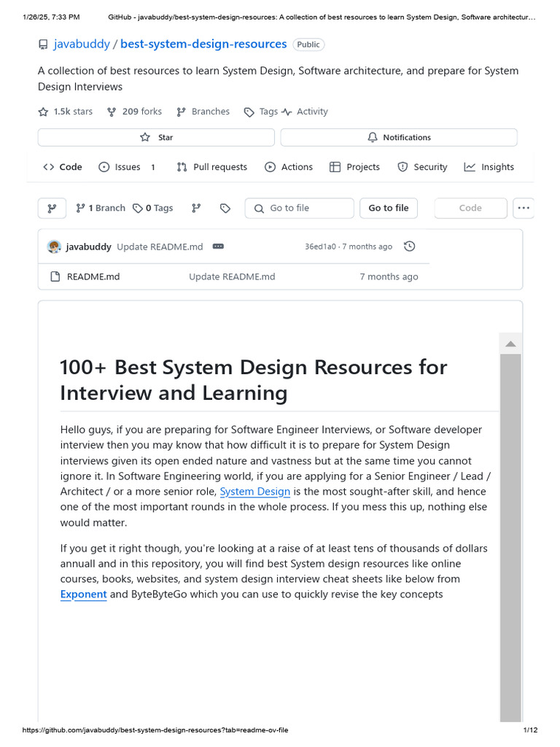Click the Actions play icon
The width and height of the screenshot is (560, 747).
coord(270,167)
